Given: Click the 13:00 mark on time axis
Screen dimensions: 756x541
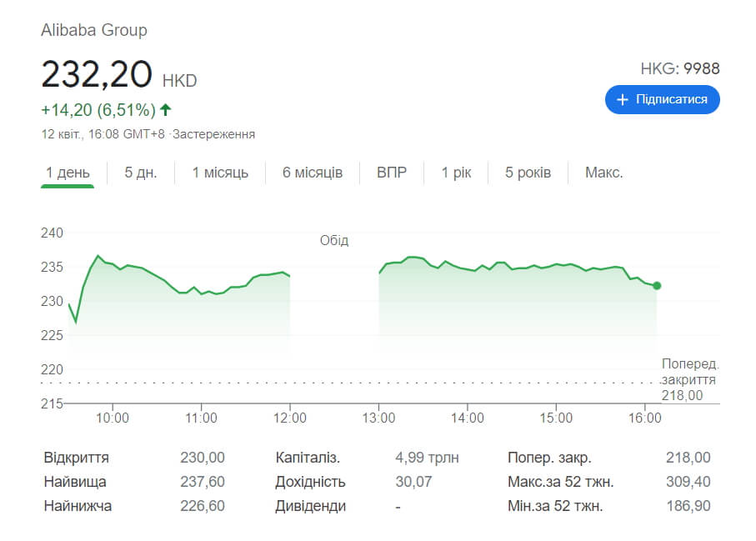Looking at the screenshot, I should pos(378,418).
